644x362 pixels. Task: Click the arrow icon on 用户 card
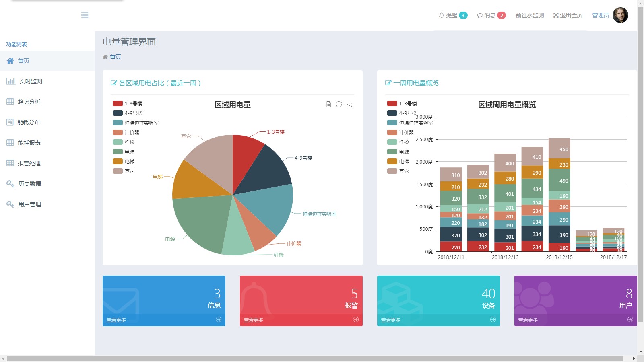[x=630, y=319]
